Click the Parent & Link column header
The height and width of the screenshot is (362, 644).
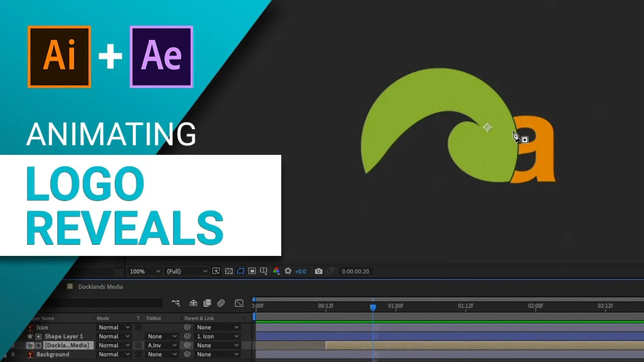(x=199, y=318)
